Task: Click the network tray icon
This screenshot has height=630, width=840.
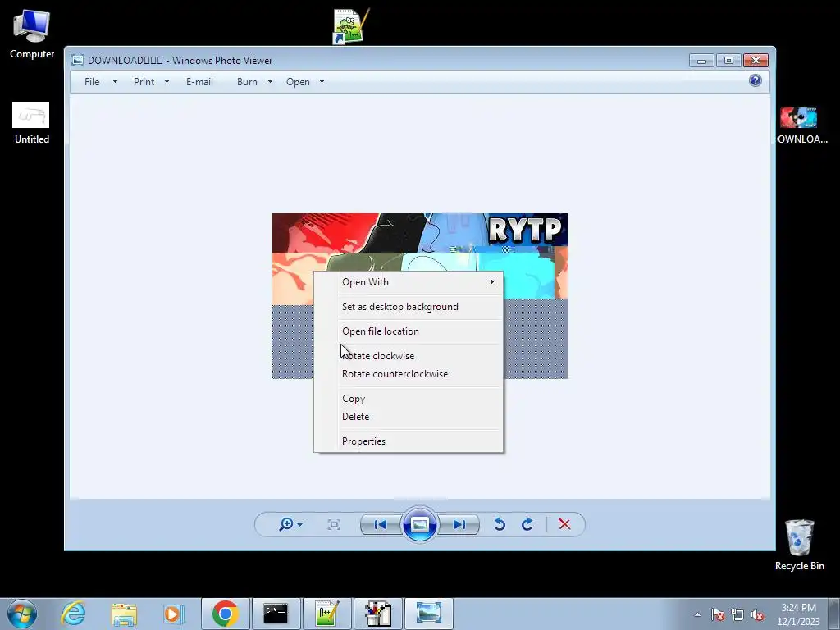Action: pyautogui.click(x=737, y=614)
